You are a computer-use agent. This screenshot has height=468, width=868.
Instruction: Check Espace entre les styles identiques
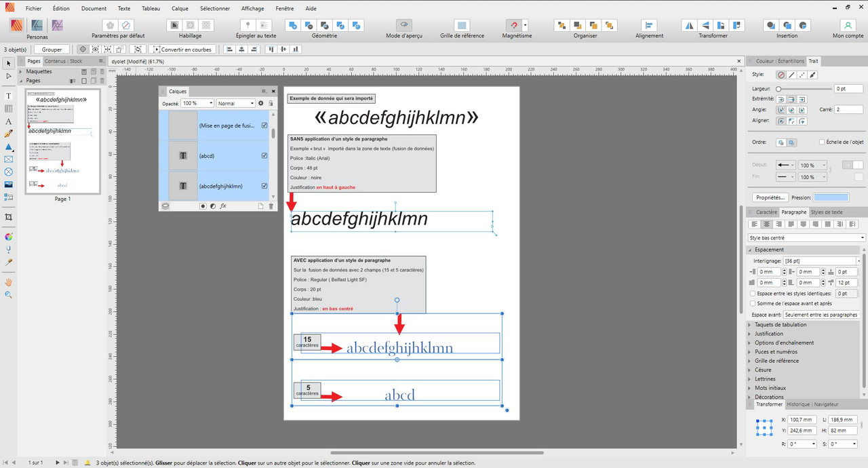point(753,294)
